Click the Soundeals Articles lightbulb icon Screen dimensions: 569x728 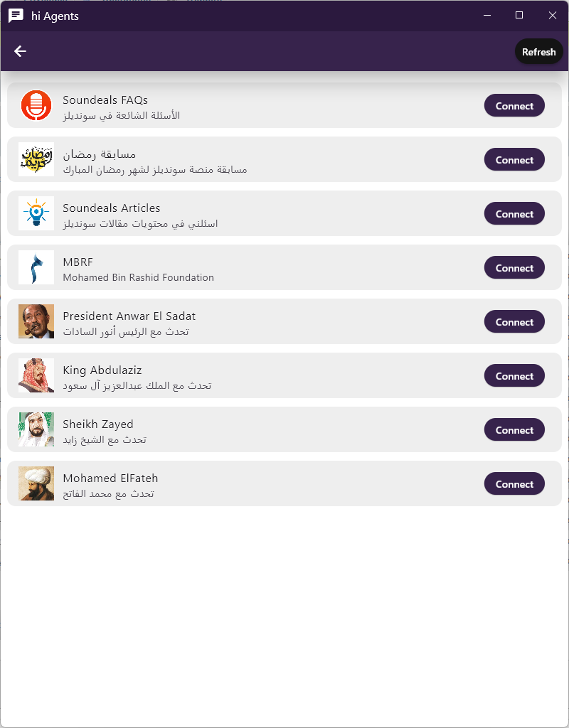coord(36,213)
